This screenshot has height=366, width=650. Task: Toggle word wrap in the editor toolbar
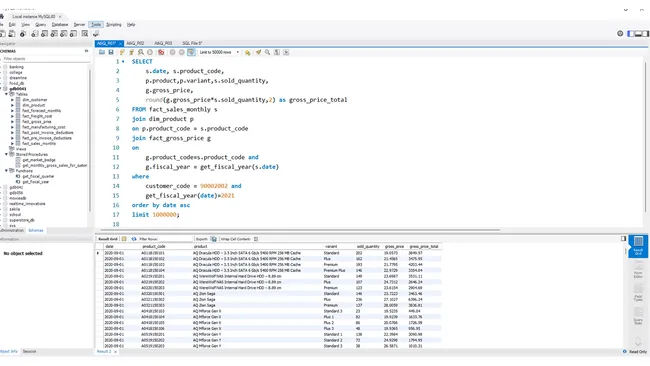(x=286, y=52)
